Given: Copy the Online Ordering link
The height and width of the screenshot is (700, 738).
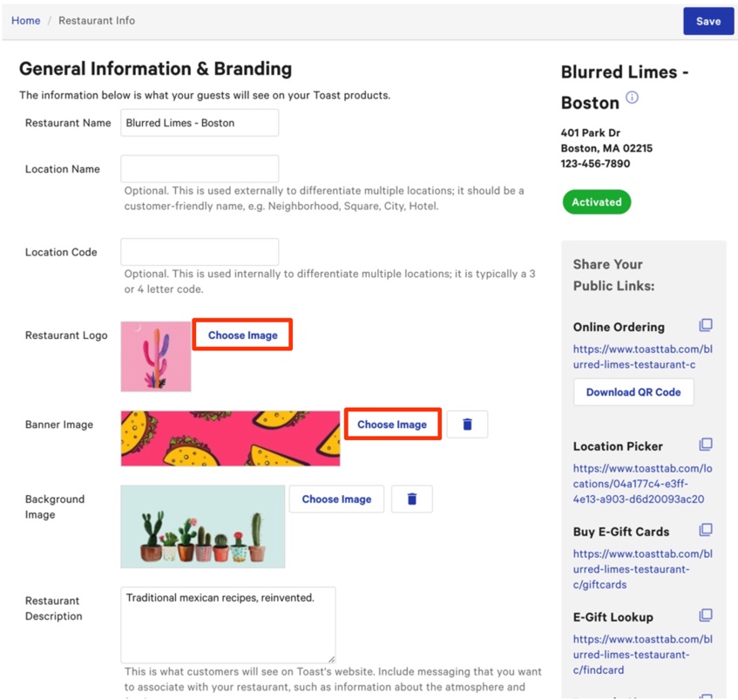Looking at the screenshot, I should coord(706,325).
